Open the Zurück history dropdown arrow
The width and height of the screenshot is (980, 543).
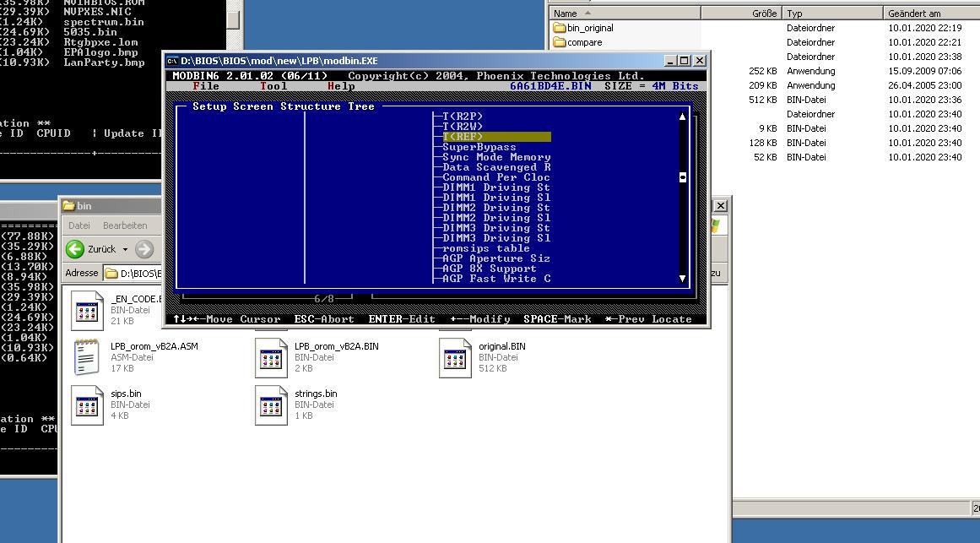coord(125,249)
